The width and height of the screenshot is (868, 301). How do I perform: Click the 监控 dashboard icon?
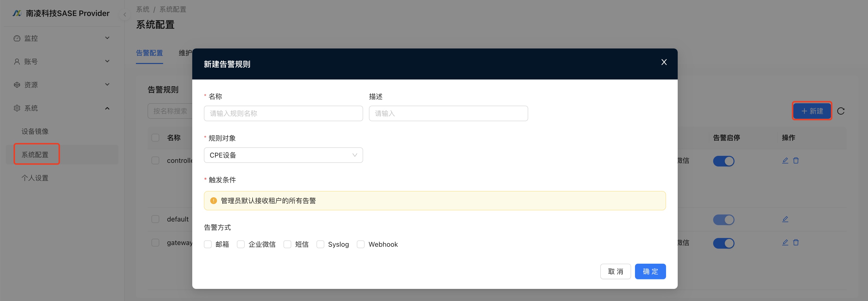tap(17, 38)
